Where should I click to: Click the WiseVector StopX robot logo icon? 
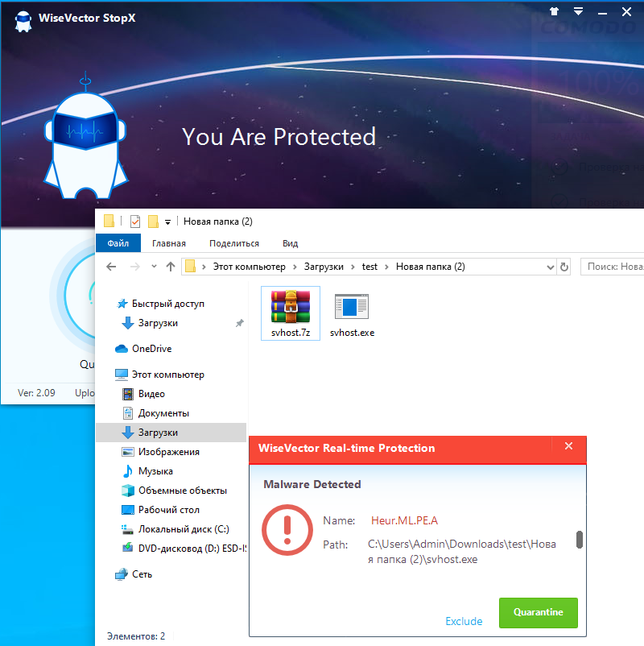pyautogui.click(x=23, y=21)
